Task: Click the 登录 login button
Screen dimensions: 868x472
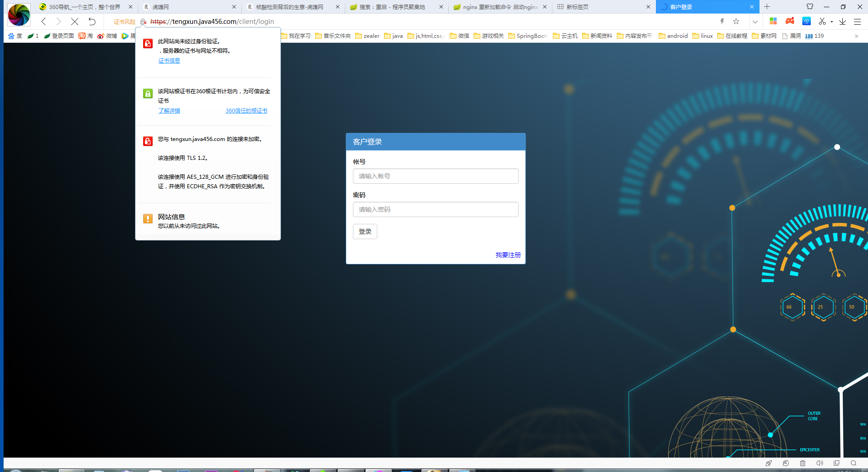Action: (x=365, y=231)
